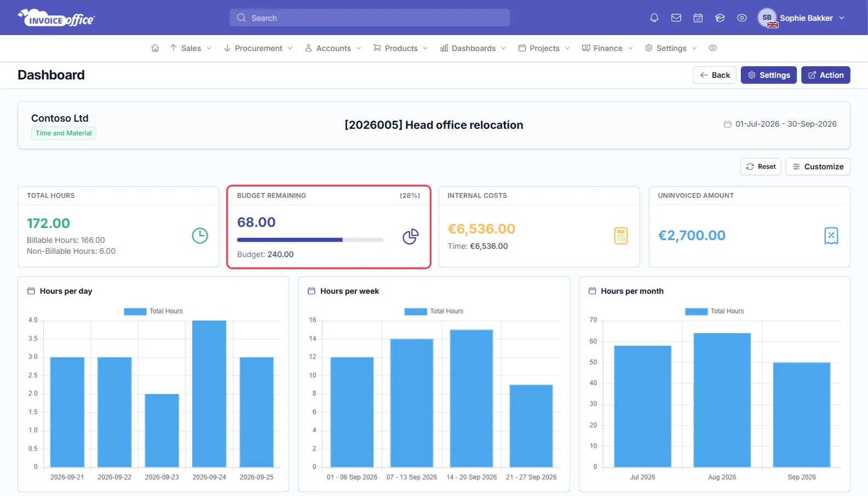This screenshot has height=496, width=868.
Task: Click the bar chart icon beside Dashboards
Action: [x=444, y=48]
